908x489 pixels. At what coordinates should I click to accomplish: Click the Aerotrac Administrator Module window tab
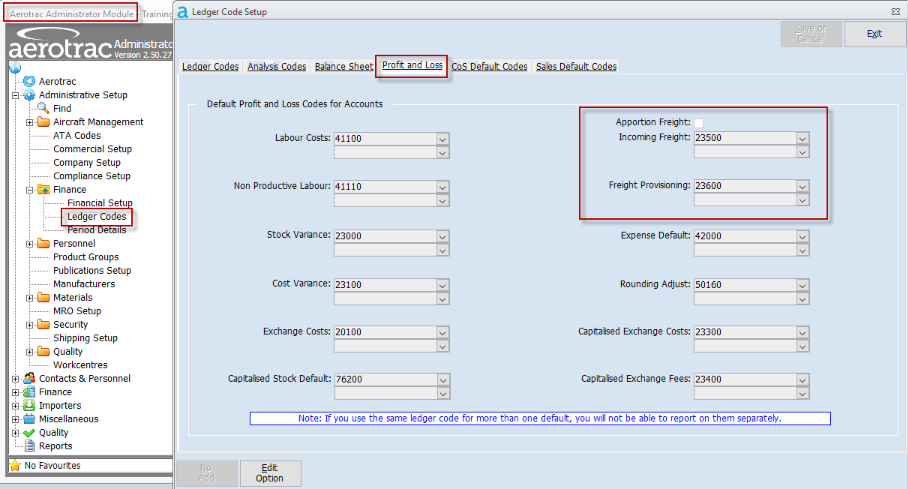pyautogui.click(x=71, y=13)
